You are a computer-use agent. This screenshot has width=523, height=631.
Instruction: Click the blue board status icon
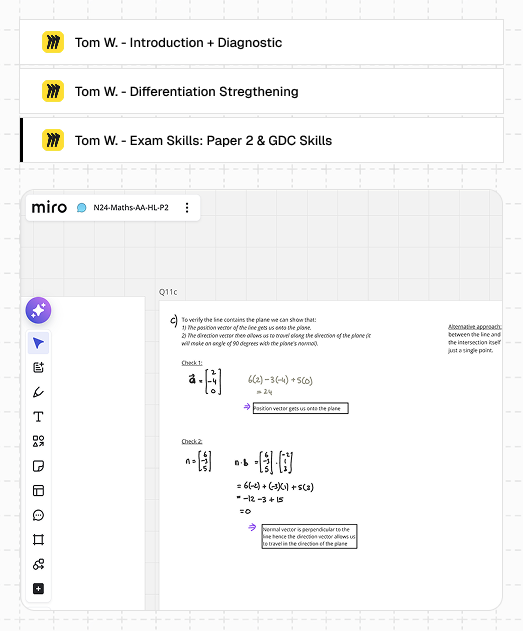point(81,208)
